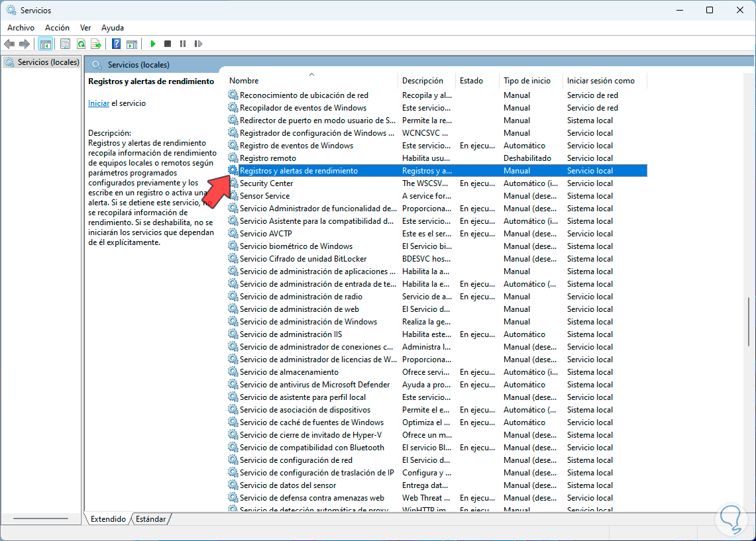
Task: Switch to the Estándar tab
Action: coord(150,519)
